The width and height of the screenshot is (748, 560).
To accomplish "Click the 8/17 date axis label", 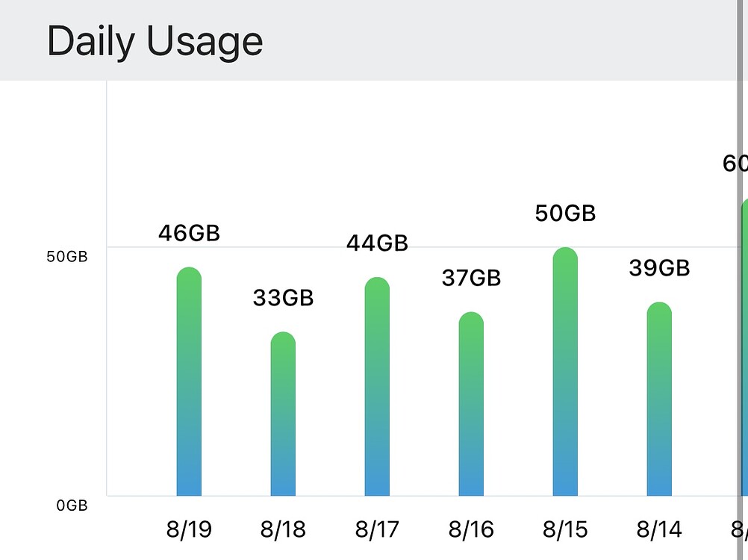I will pyautogui.click(x=377, y=529).
